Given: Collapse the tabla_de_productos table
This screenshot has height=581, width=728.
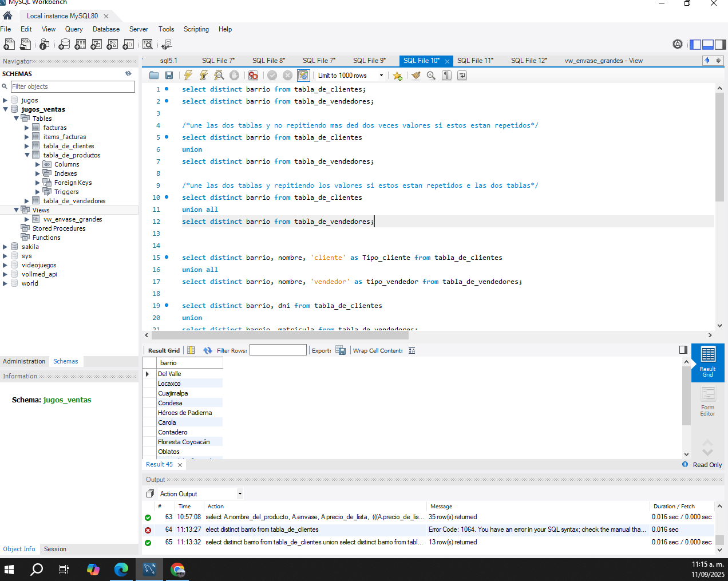Looking at the screenshot, I should coord(27,155).
